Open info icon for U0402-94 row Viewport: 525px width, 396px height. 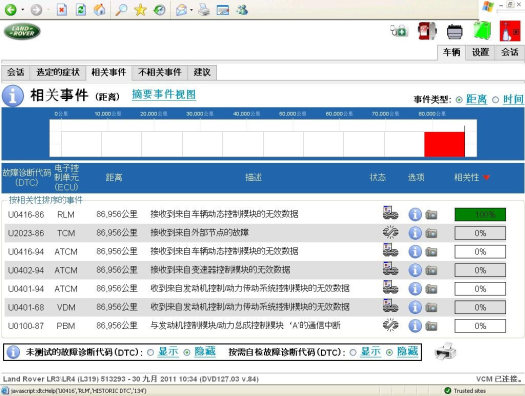click(x=415, y=270)
